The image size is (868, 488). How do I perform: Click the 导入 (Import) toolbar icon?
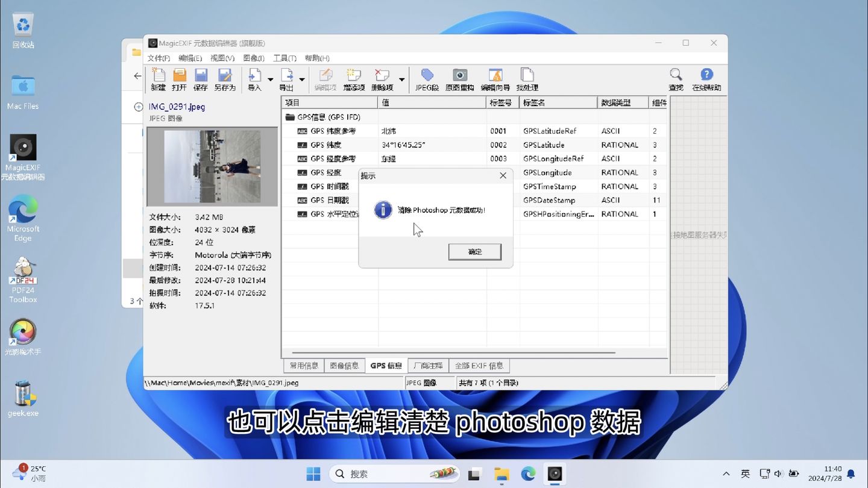tap(255, 80)
